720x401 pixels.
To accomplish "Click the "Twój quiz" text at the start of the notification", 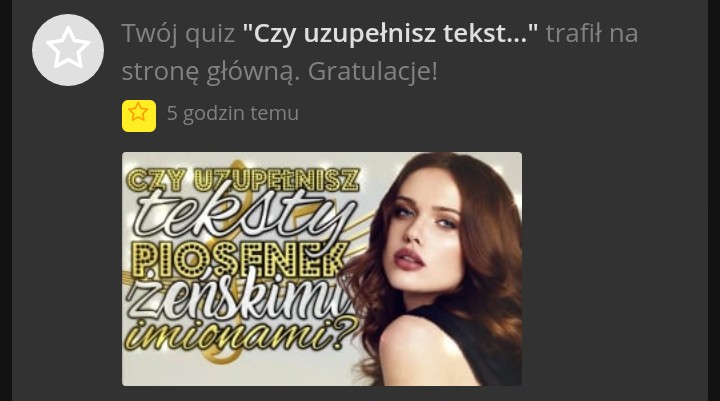I will pos(178,34).
